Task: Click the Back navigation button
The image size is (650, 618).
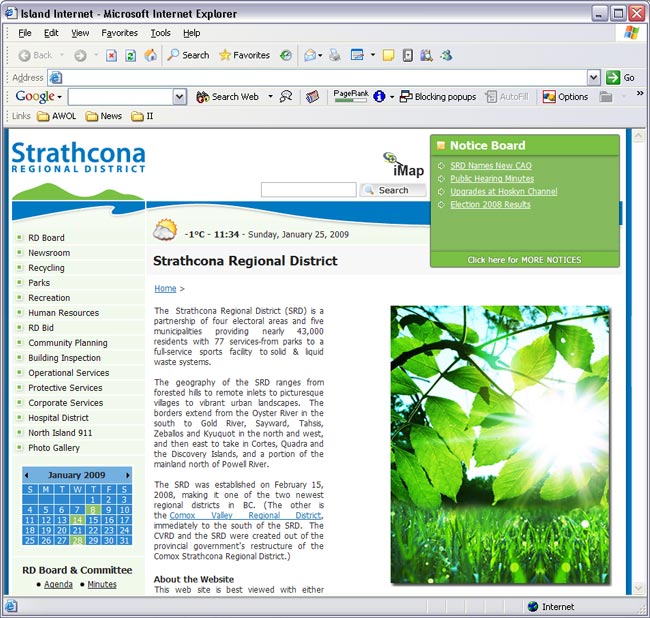Action: 36,55
